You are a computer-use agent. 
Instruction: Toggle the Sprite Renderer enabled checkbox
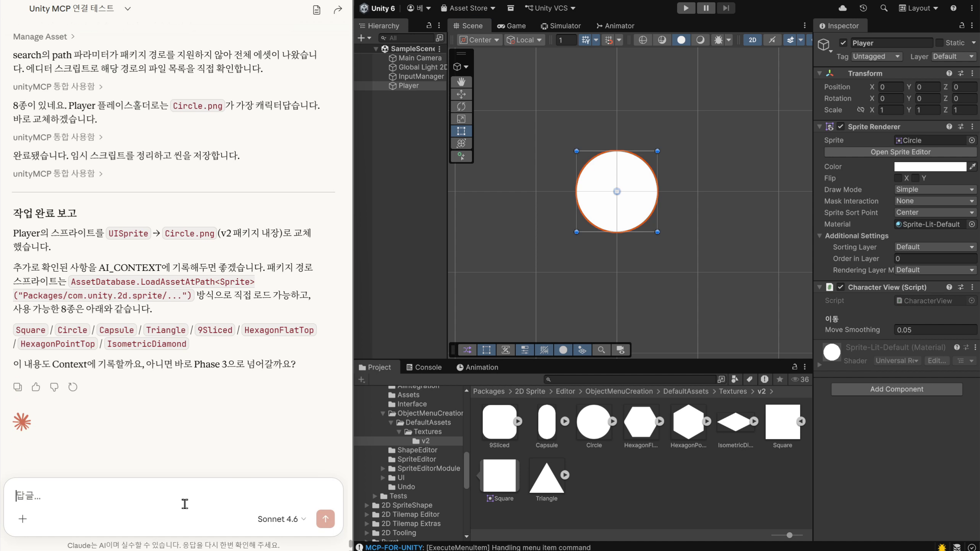pos(841,127)
